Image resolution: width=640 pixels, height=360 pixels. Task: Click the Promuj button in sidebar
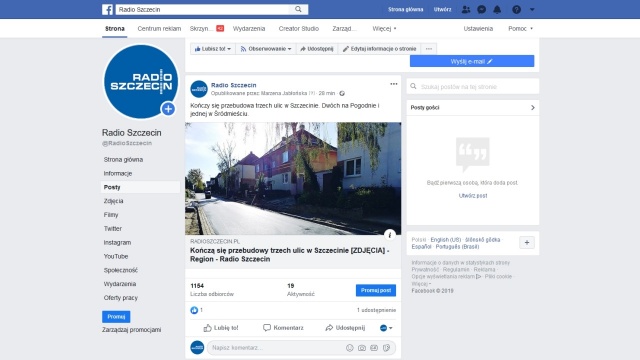click(x=116, y=317)
